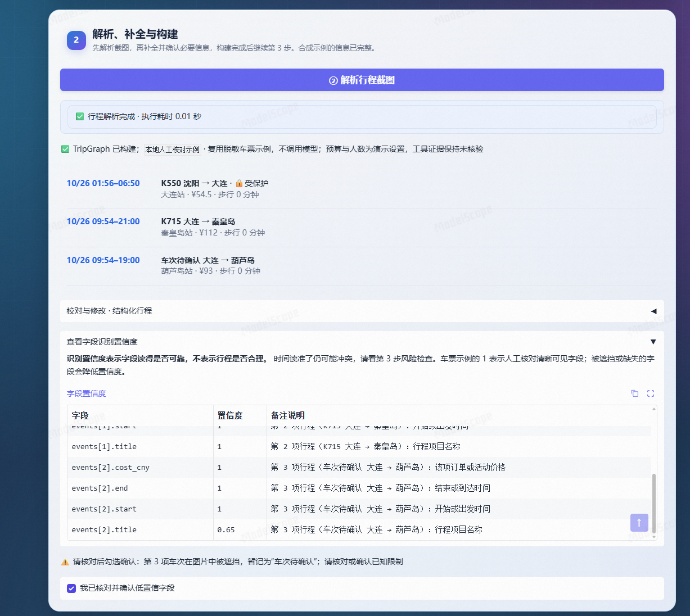The image size is (690, 616).
Task: Click the 秦皇岛站 · ¥112 detail line
Action: pos(213,233)
